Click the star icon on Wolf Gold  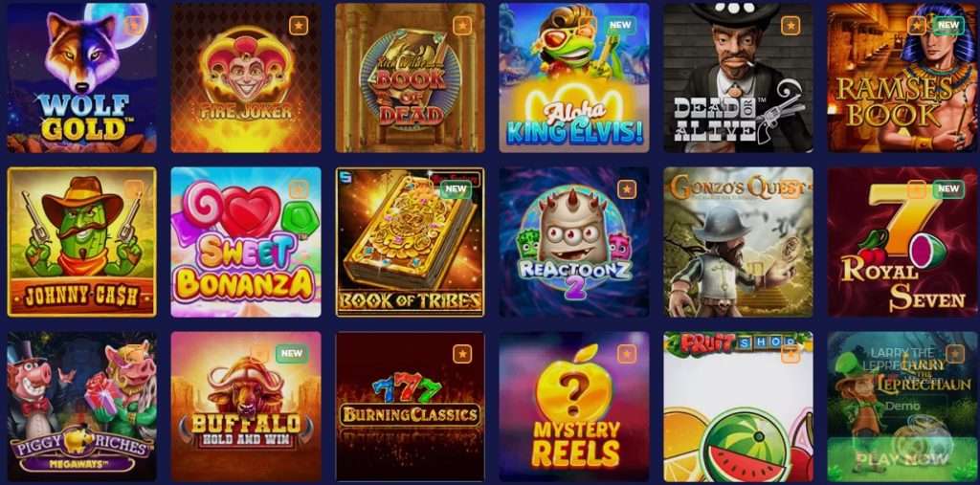pyautogui.click(x=134, y=26)
